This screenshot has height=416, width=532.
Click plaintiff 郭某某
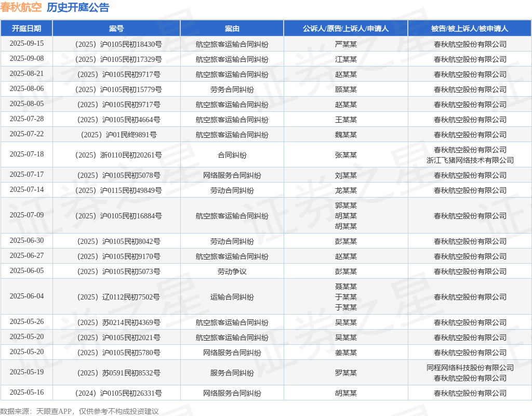coord(345,205)
